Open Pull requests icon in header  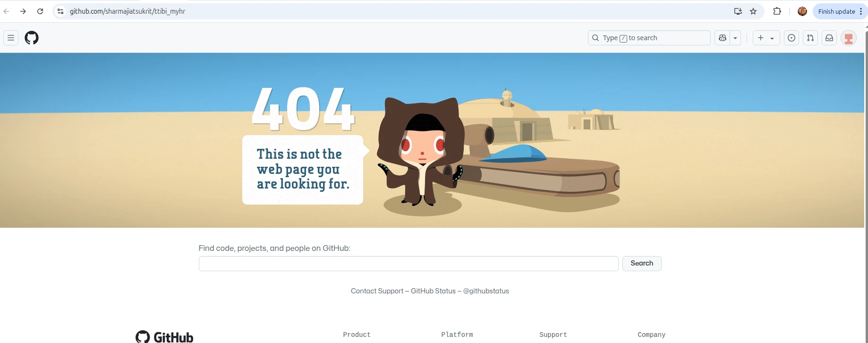pos(810,38)
